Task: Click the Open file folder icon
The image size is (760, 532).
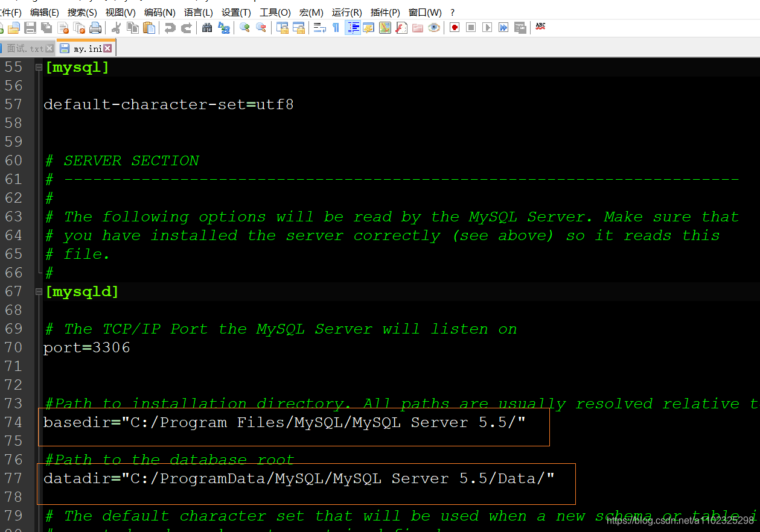Action: click(x=14, y=28)
